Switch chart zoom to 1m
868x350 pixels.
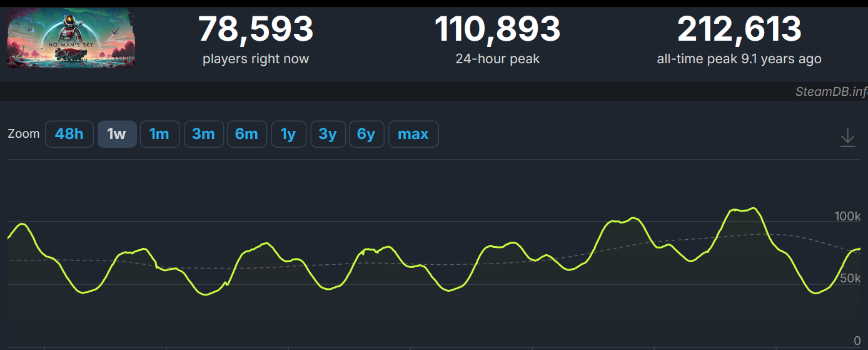[159, 134]
